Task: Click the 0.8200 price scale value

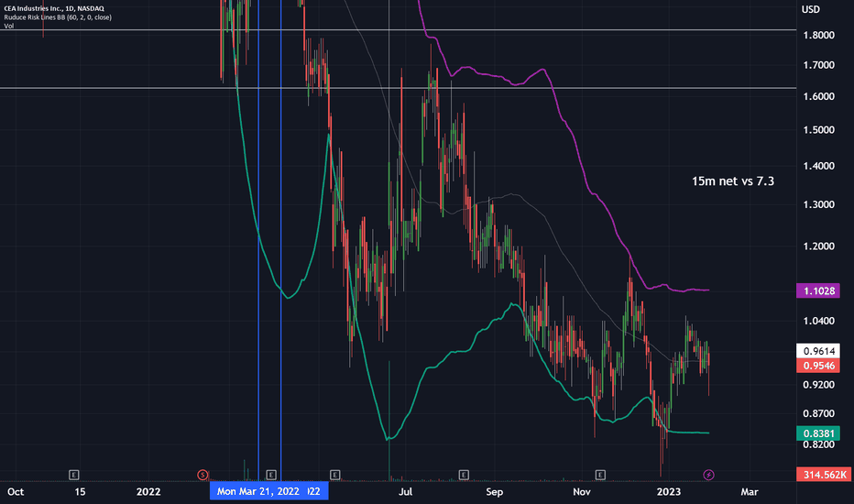Action: click(x=818, y=444)
